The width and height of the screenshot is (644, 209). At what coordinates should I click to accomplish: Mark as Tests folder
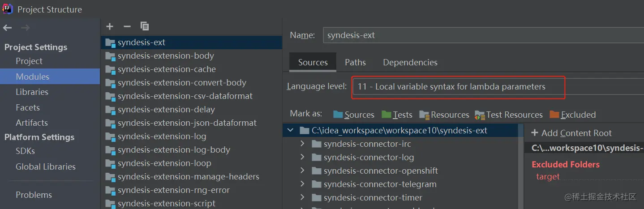[397, 115]
